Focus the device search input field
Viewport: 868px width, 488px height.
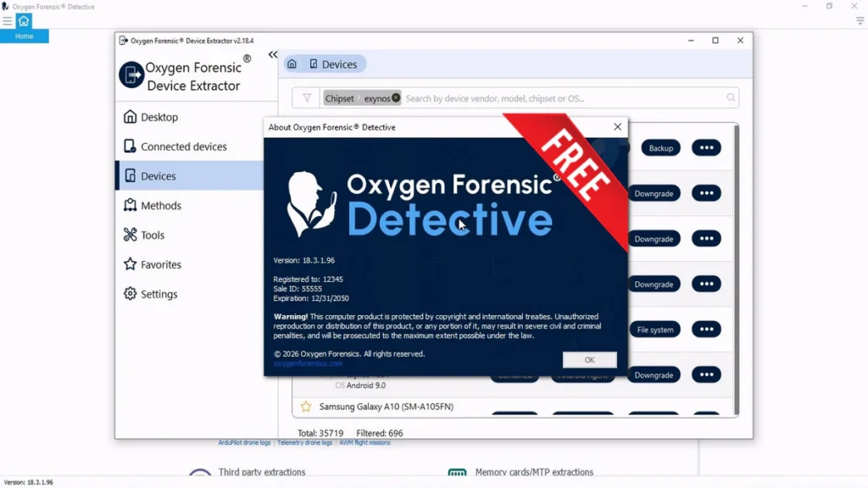pos(564,98)
